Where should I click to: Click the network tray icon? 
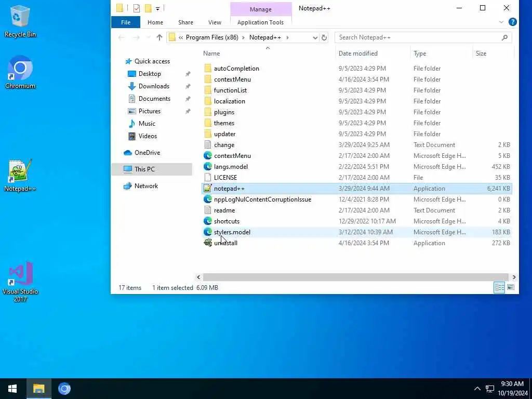(489, 389)
